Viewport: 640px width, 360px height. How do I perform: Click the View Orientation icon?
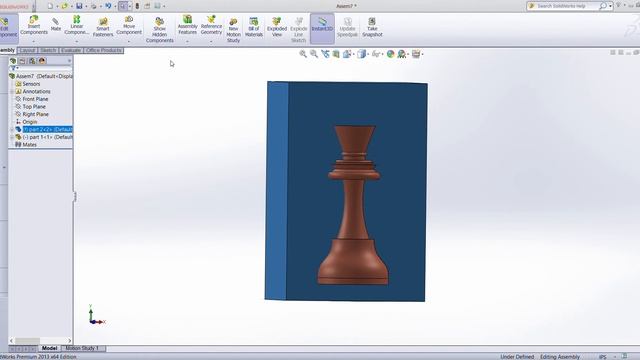tap(347, 54)
